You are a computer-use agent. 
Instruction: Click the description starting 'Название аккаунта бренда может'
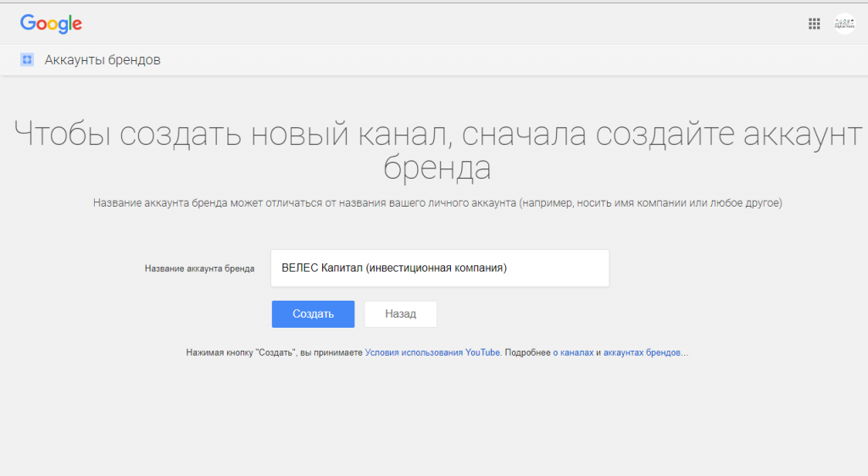pos(437,203)
